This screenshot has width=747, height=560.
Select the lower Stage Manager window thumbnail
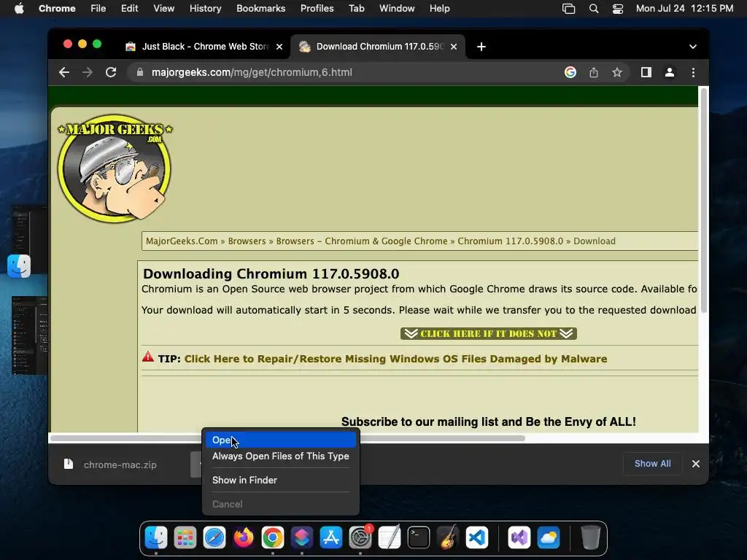coord(29,335)
